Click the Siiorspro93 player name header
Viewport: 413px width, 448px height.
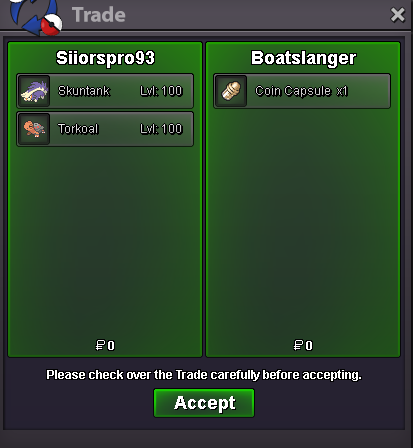coord(105,58)
